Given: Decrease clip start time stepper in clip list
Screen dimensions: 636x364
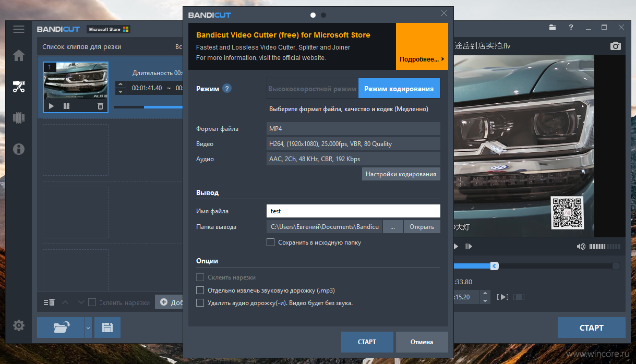Looking at the screenshot, I should point(121,91).
